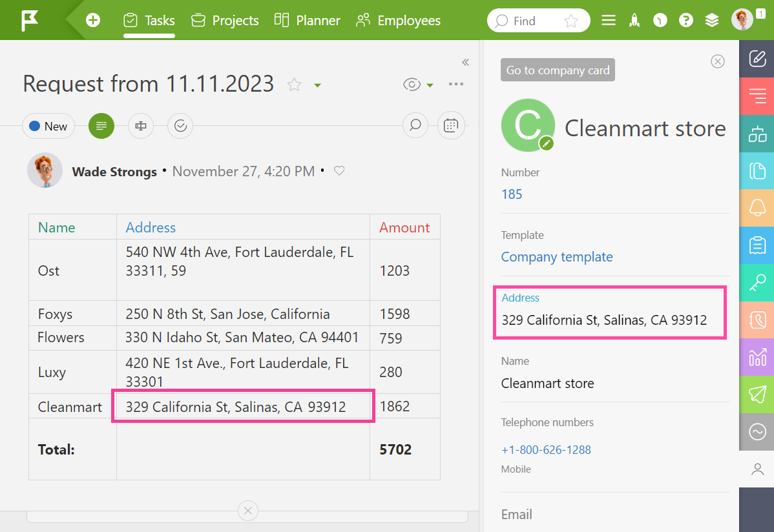Click the green key icon in the right sidebar
The width and height of the screenshot is (774, 532).
tap(757, 283)
